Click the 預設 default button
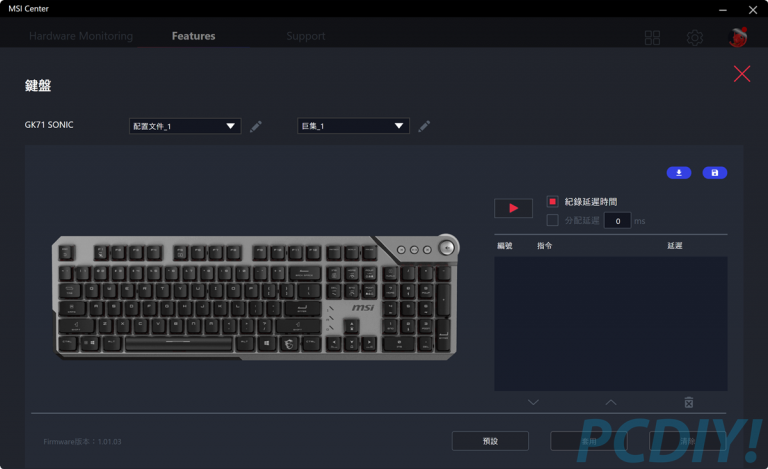 [490, 441]
